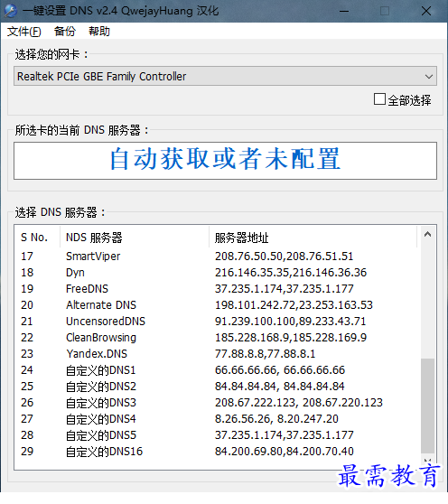
Task: Click address 8.26.56.26, 8.20.247.20
Action: pos(276,419)
